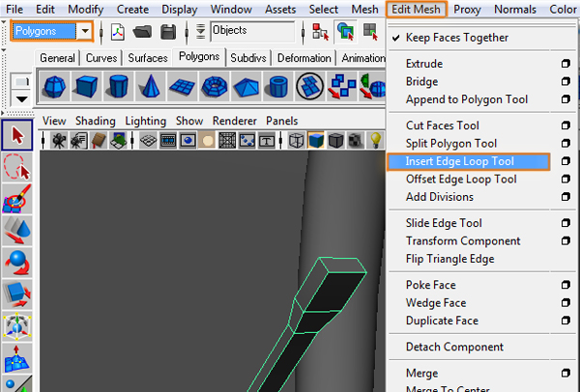Screen dimensions: 580x392
Task: Toggle Wireframe on Shaded dark cube icon
Action: click(335, 141)
